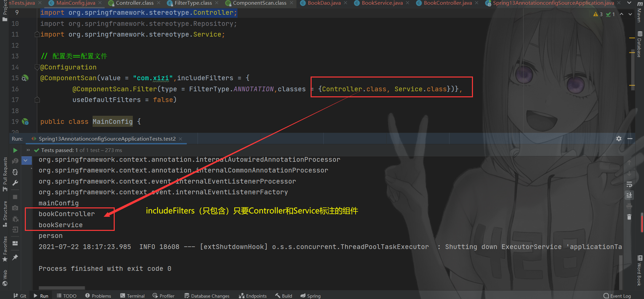Screen dimensions: 644x299
Task: Click the Spring bean gutter icon line 19
Action: (x=25, y=122)
